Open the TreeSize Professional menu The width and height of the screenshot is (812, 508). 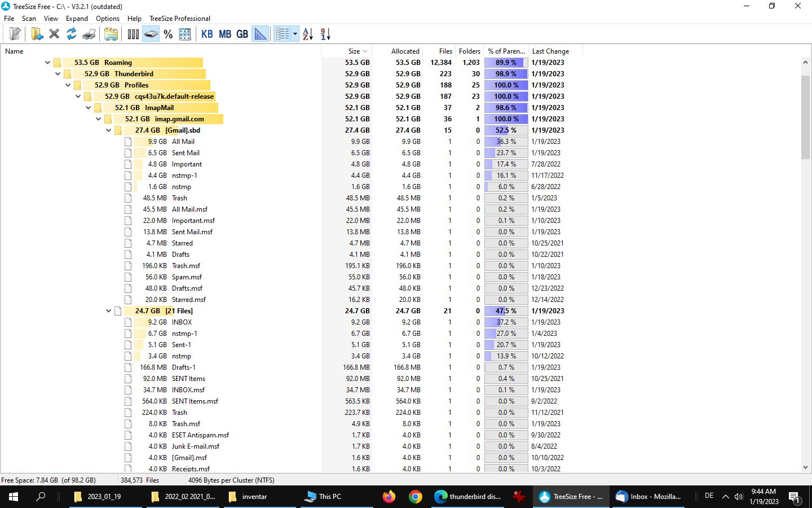click(180, 19)
